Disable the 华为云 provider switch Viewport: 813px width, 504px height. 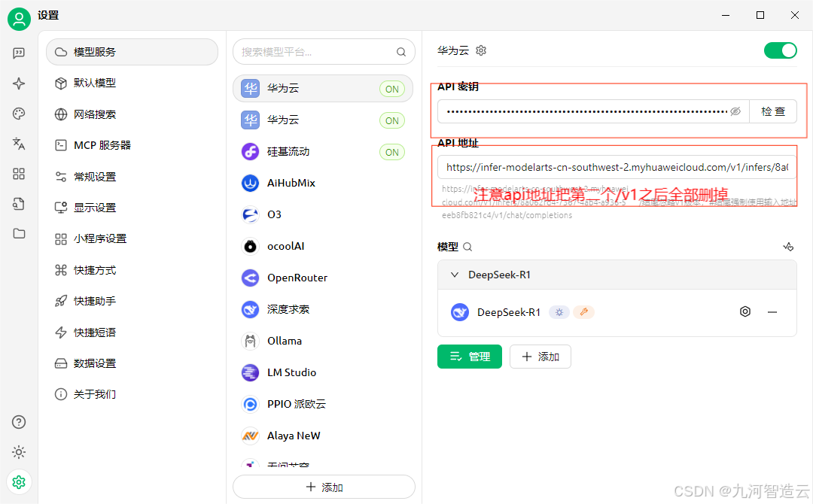pos(780,50)
